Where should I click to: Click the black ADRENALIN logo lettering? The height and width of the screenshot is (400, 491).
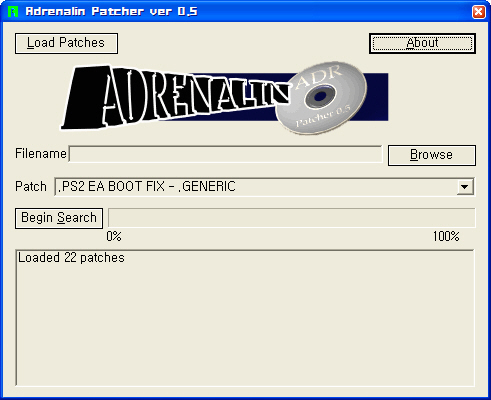pyautogui.click(x=174, y=97)
